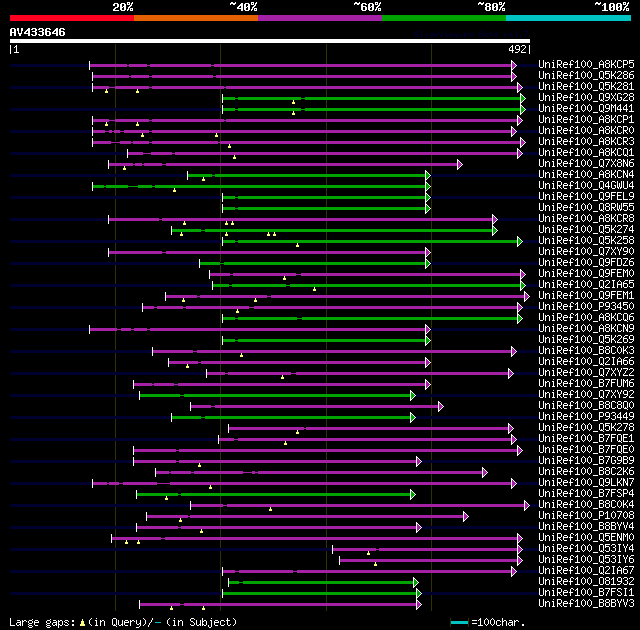Image resolution: width=640 pixels, height=630 pixels.
Task: Select the UniRef100_A8KCP1 label
Action: point(586,120)
